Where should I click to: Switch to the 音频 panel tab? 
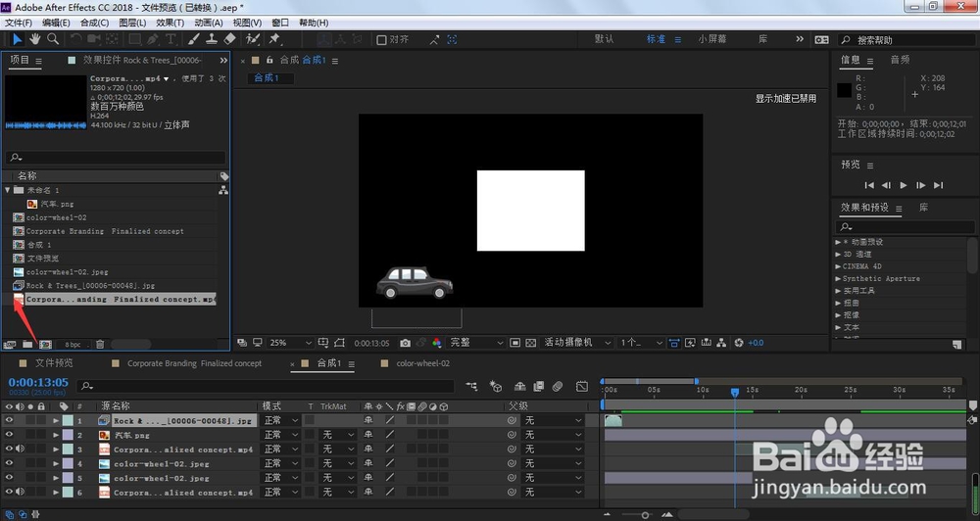point(900,60)
